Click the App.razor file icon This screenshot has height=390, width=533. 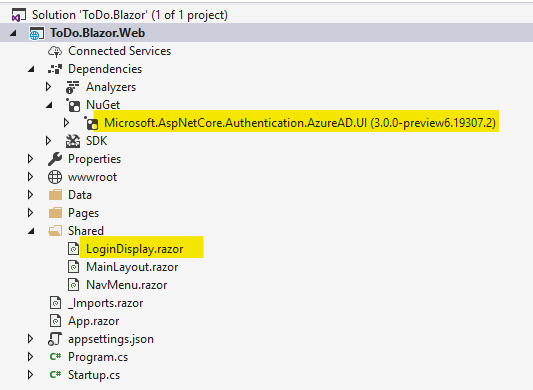point(55,321)
